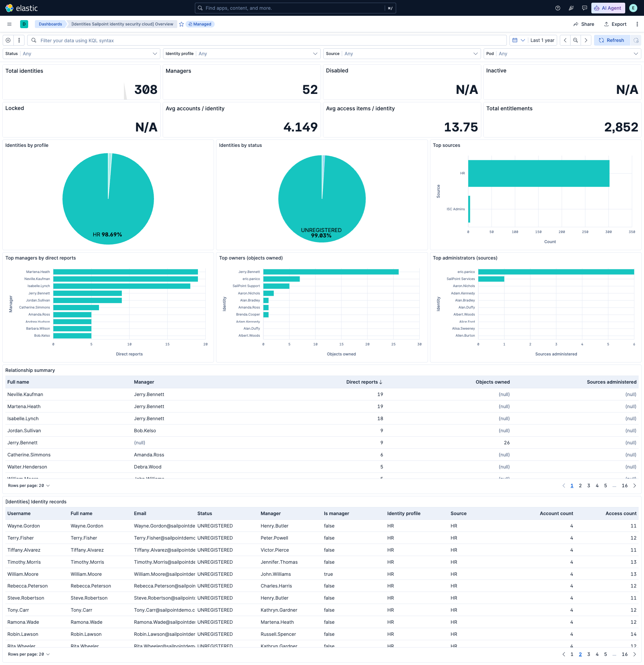The image size is (644, 665).
Task: Open the more options kebab menu in header
Action: (637, 24)
